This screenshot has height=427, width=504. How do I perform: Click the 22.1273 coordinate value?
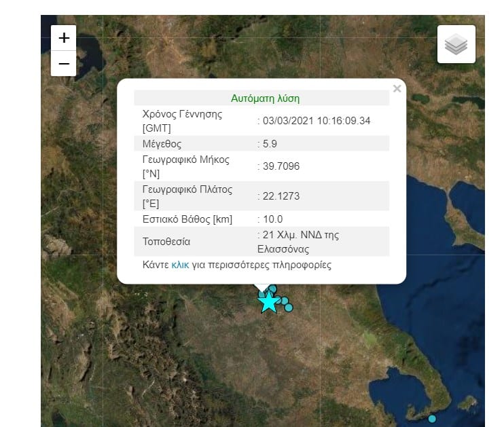pyautogui.click(x=280, y=196)
